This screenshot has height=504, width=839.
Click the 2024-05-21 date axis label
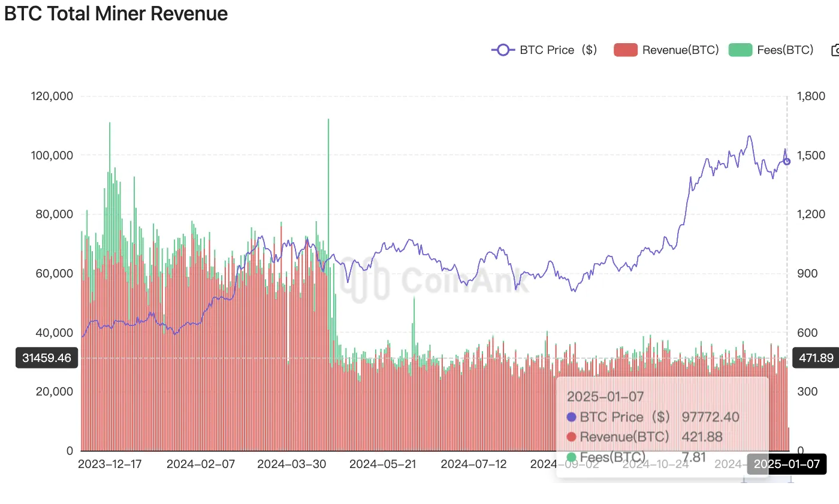(384, 464)
